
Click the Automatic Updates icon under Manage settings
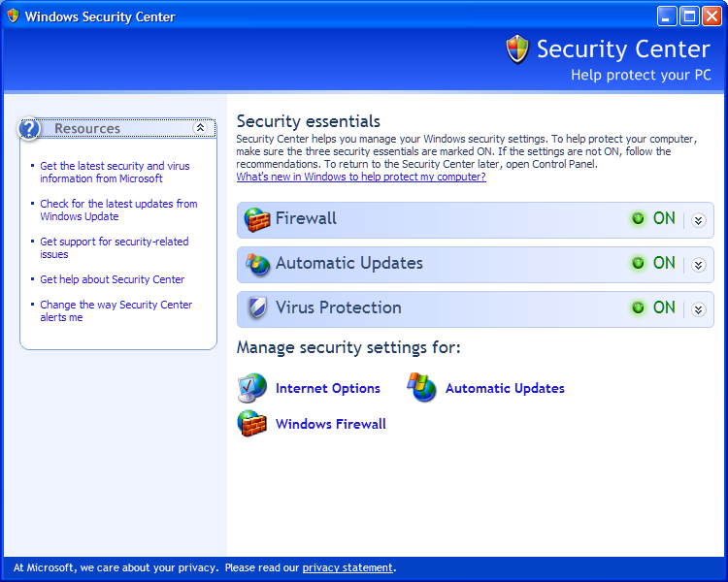click(x=421, y=387)
